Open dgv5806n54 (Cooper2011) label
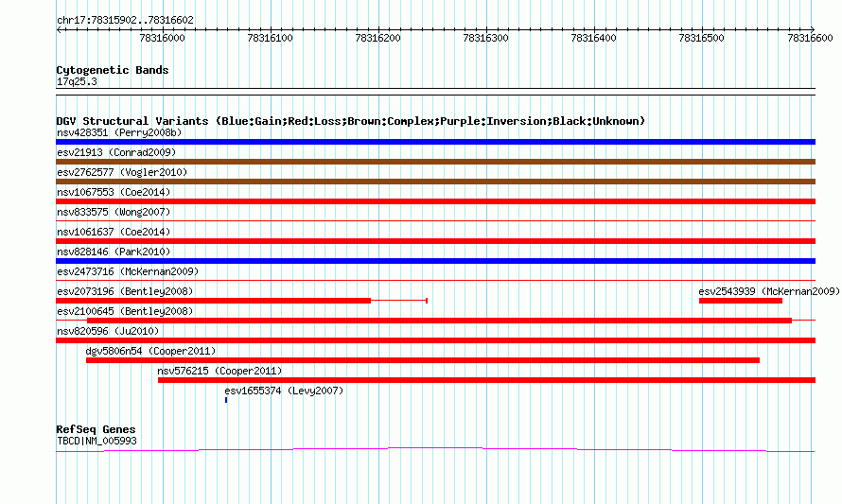842x504 pixels. coord(150,351)
